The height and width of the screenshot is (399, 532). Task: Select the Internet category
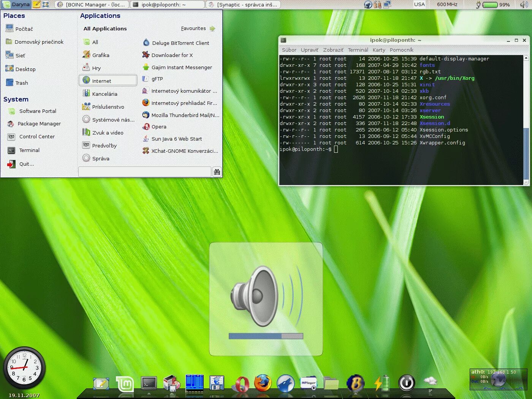pos(108,81)
